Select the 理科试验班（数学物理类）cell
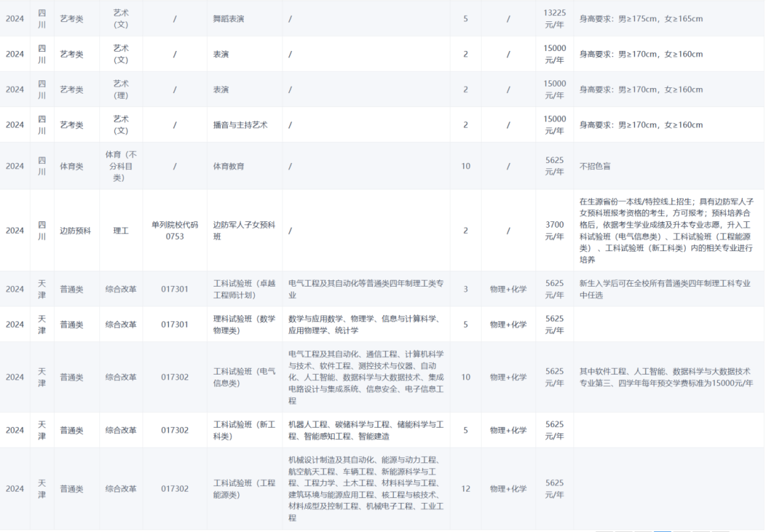This screenshot has width=766, height=532. tap(244, 324)
